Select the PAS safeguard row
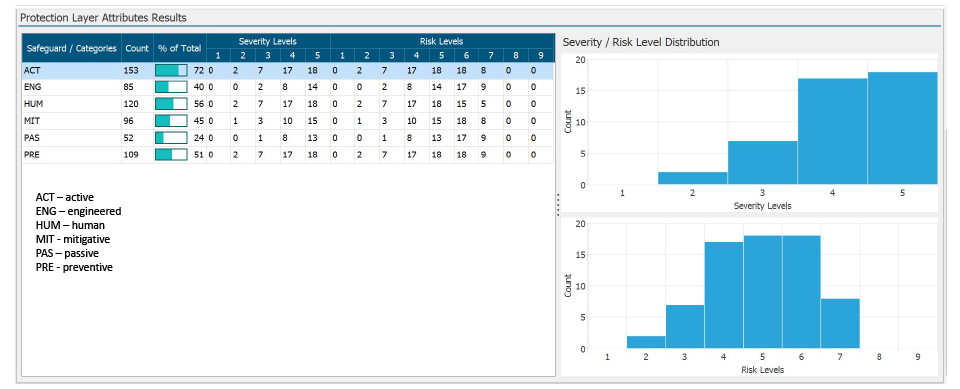This screenshot has height=389, width=960. (288, 138)
